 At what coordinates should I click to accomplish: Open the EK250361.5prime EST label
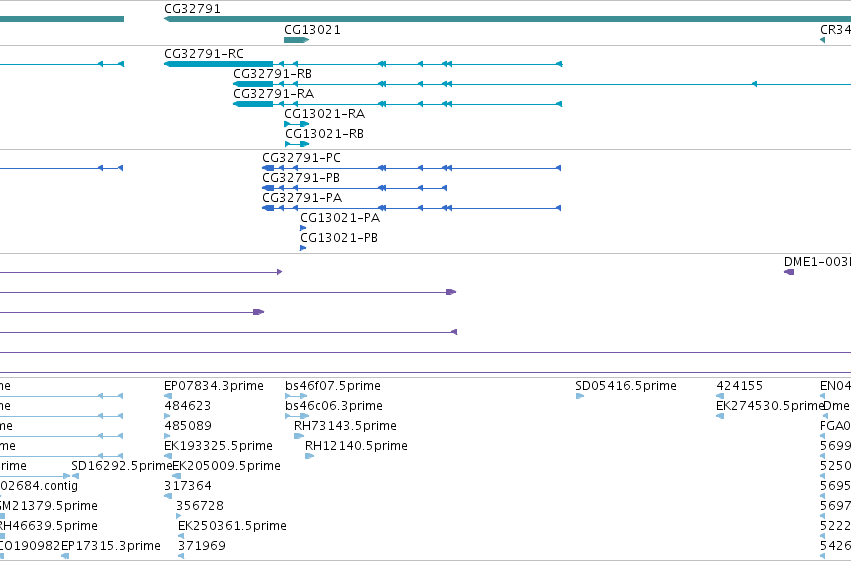click(x=232, y=526)
